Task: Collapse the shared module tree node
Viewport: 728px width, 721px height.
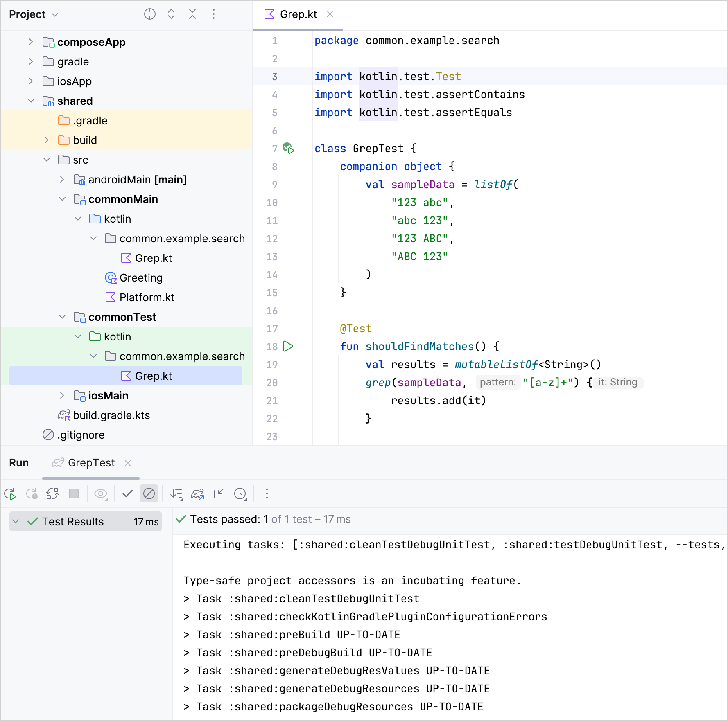Action: [x=32, y=101]
